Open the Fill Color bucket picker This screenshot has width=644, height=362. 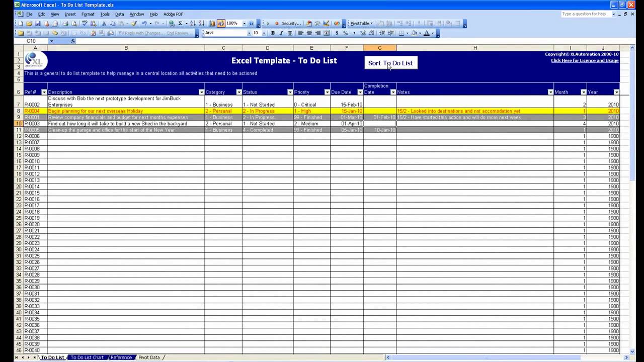[414, 33]
